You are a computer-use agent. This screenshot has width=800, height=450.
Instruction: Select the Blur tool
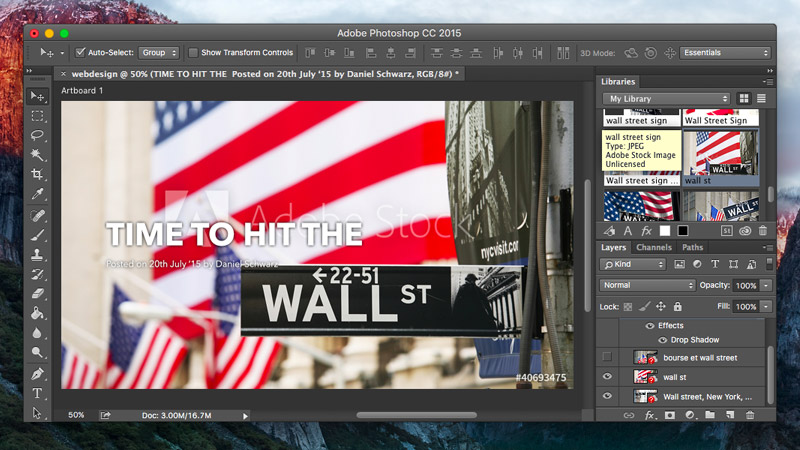tap(37, 333)
